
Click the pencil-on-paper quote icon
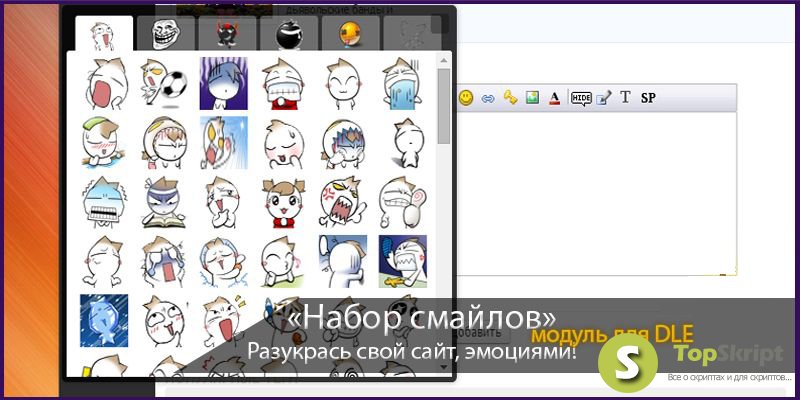click(x=604, y=98)
